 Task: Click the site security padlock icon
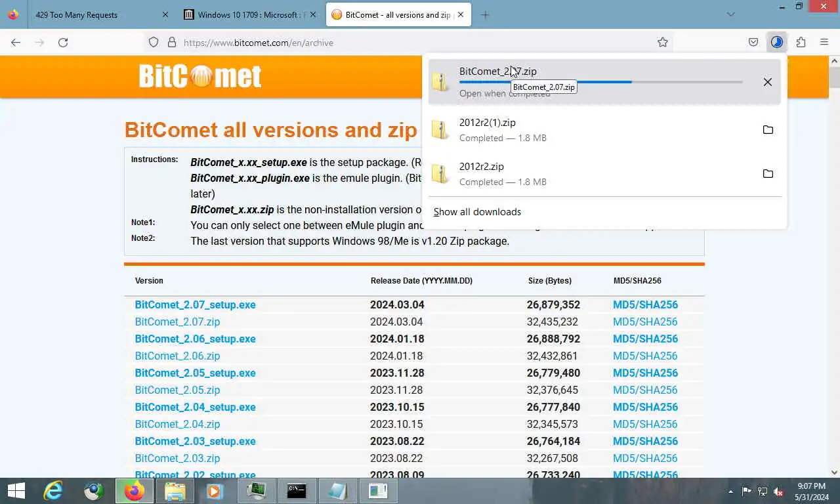pyautogui.click(x=172, y=42)
